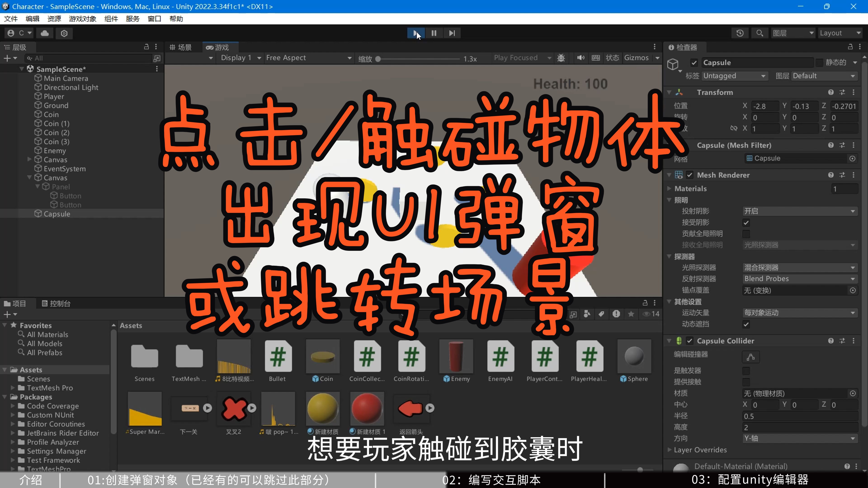The height and width of the screenshot is (488, 868).
Task: Disable the Mesh Renderer component checkbox
Action: click(689, 175)
